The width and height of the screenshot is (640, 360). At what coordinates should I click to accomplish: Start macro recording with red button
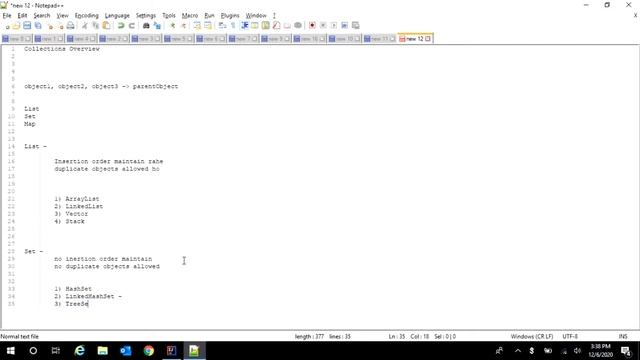click(312, 26)
